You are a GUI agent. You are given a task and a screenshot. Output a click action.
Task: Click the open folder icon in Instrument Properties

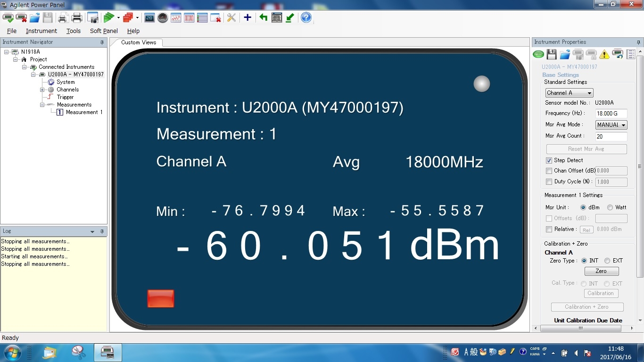[x=565, y=54]
